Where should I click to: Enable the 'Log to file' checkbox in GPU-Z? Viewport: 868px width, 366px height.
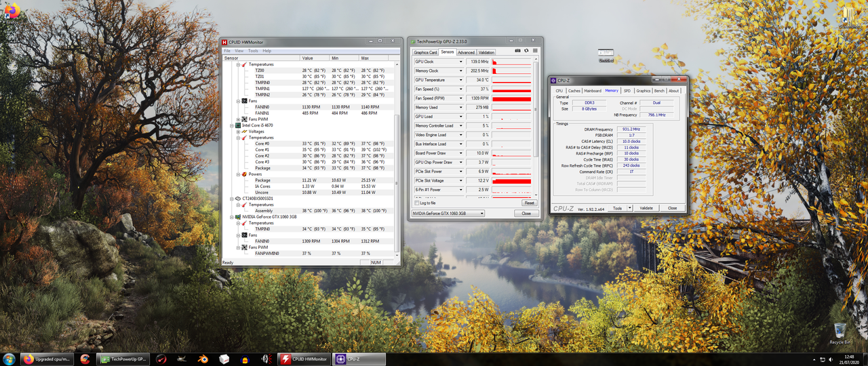[417, 203]
